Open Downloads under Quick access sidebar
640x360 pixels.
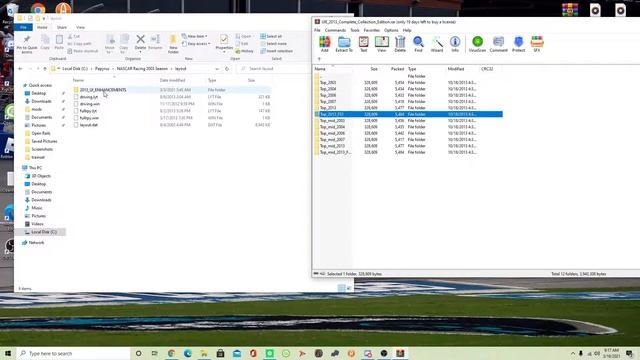41,101
